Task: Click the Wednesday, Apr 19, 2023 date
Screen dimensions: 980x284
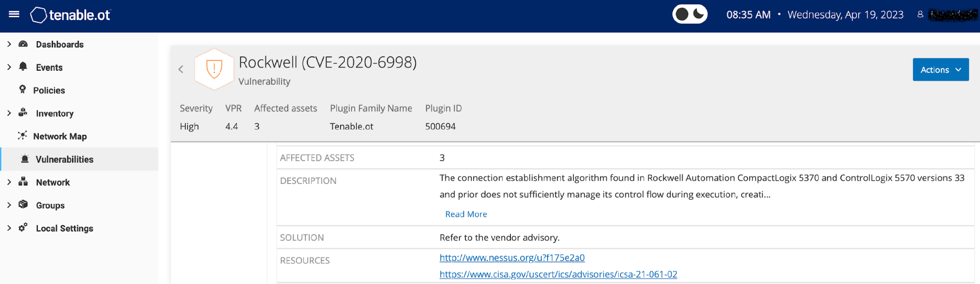Action: pos(845,15)
